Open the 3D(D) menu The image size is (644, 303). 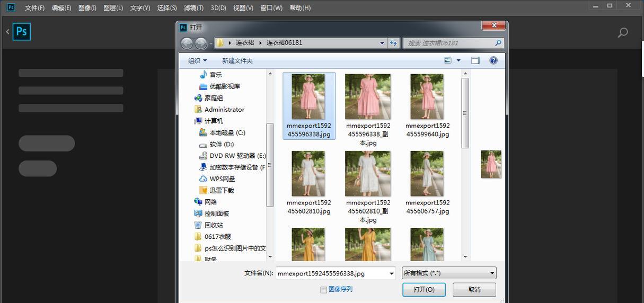coord(218,8)
